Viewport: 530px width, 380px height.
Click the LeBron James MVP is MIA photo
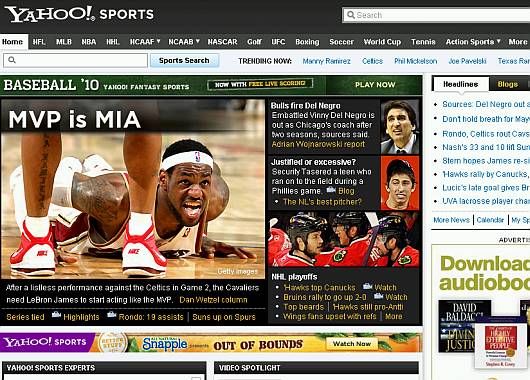(133, 189)
